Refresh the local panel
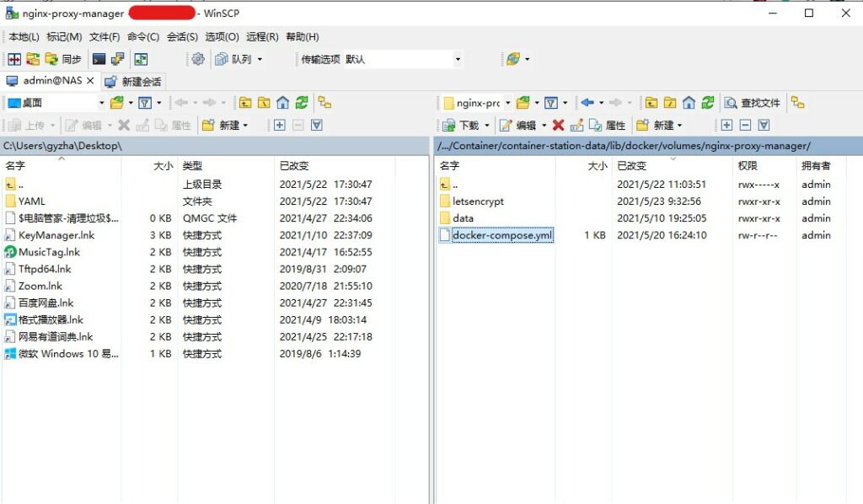This screenshot has width=863, height=504. click(x=302, y=103)
